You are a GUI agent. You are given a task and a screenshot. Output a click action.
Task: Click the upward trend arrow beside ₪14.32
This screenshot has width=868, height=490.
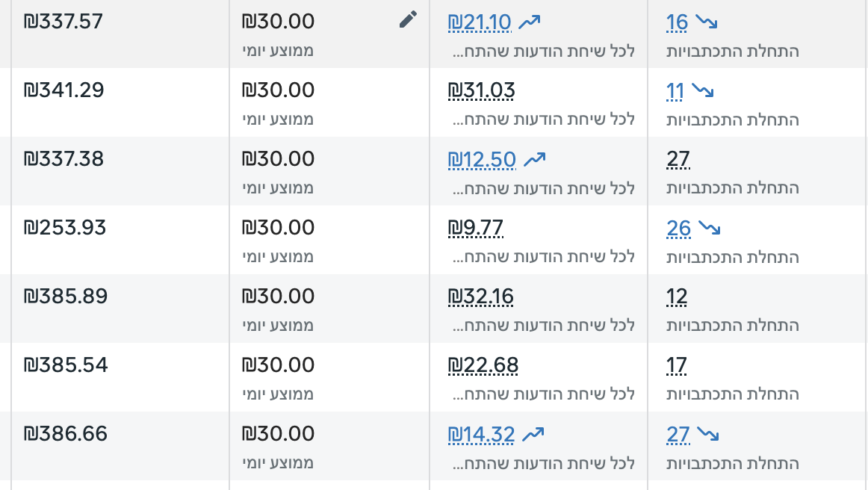533,434
